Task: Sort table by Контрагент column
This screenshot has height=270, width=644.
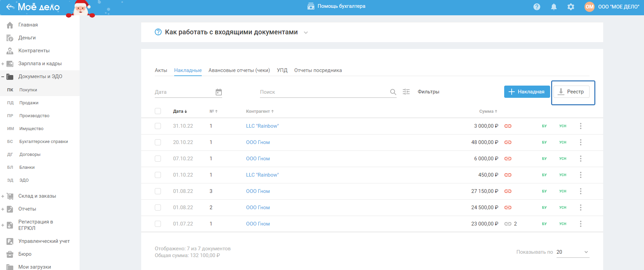Action: (x=260, y=111)
